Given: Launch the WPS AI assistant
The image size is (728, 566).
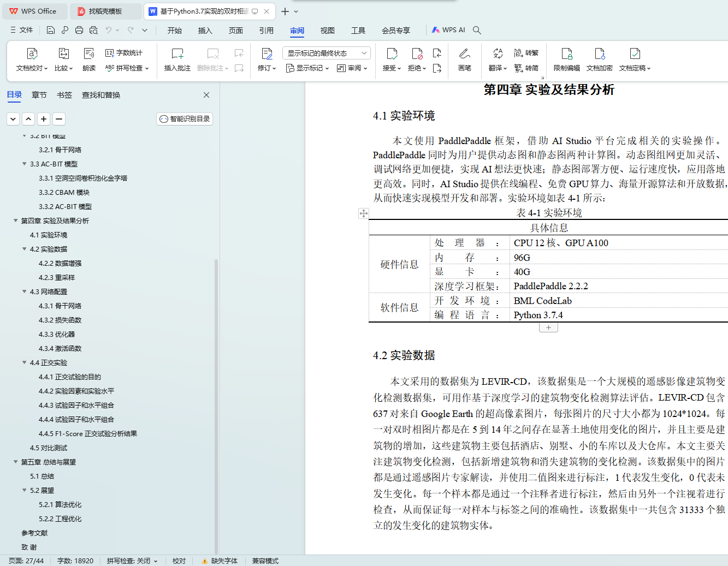Looking at the screenshot, I should click(x=448, y=30).
